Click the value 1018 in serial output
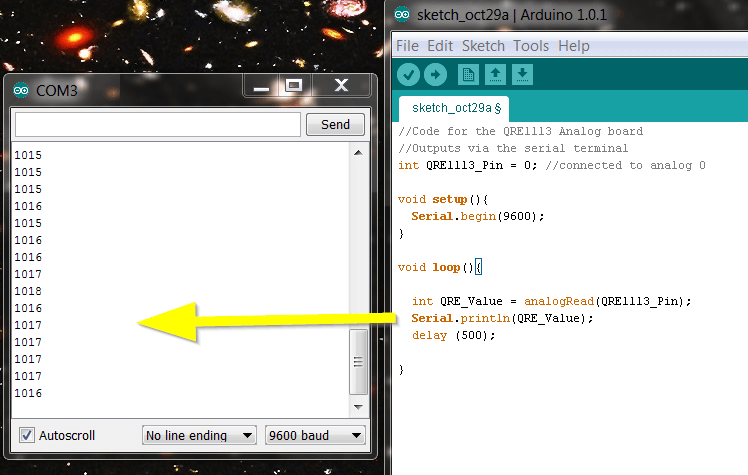The width and height of the screenshot is (748, 475). click(x=28, y=291)
